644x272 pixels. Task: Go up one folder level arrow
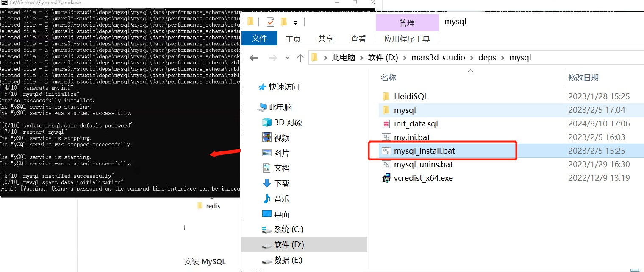click(300, 58)
